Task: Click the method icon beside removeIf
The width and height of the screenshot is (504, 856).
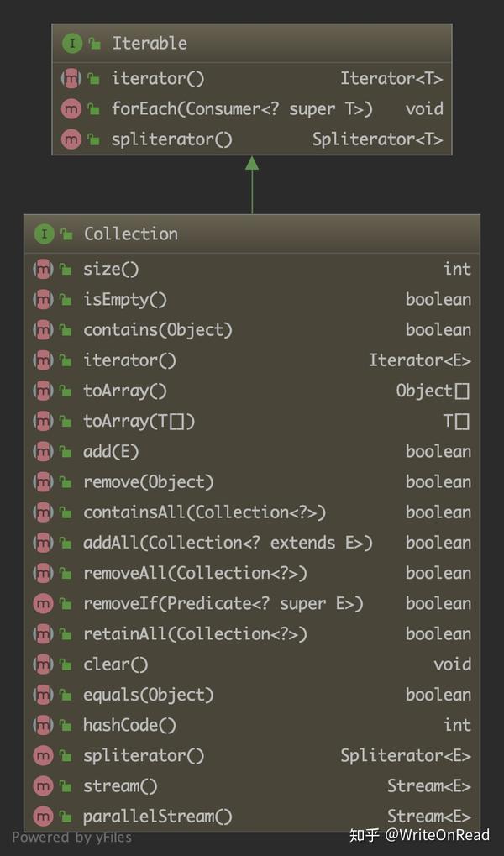Action: click(43, 604)
